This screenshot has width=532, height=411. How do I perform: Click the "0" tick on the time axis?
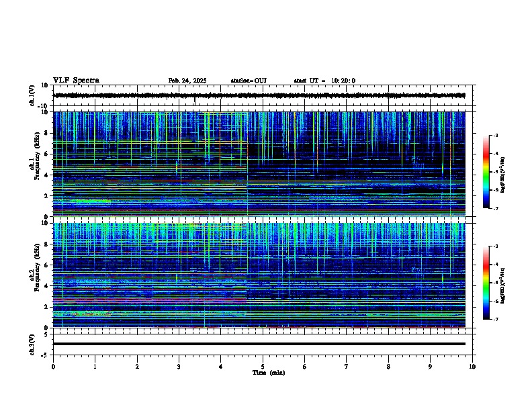[53, 367]
